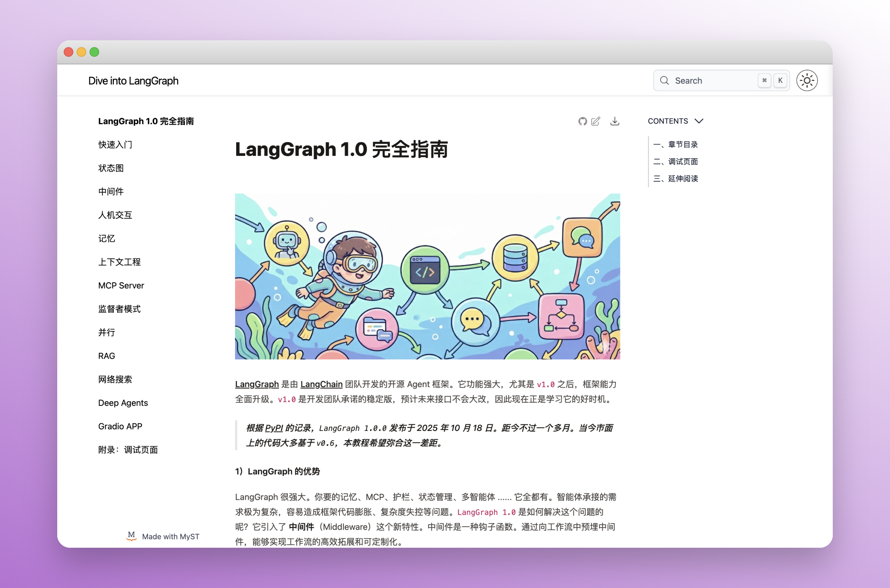
Task: Open RAG chapter in sidebar
Action: [107, 356]
